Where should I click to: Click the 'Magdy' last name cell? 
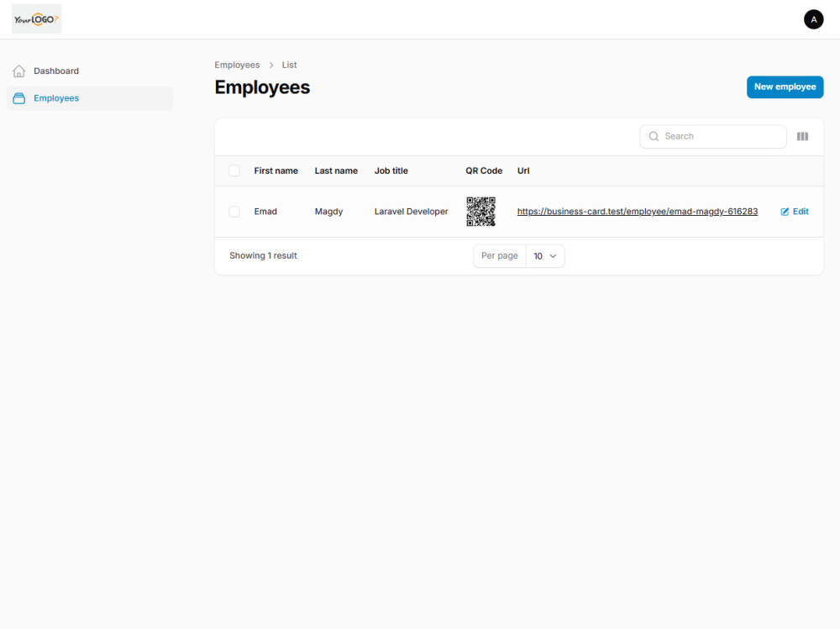[328, 212]
